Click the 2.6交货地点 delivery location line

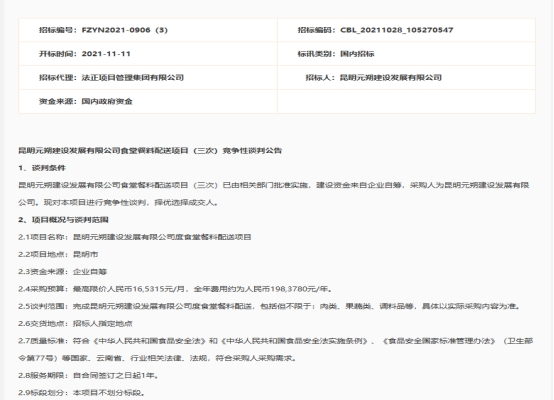pos(76,324)
